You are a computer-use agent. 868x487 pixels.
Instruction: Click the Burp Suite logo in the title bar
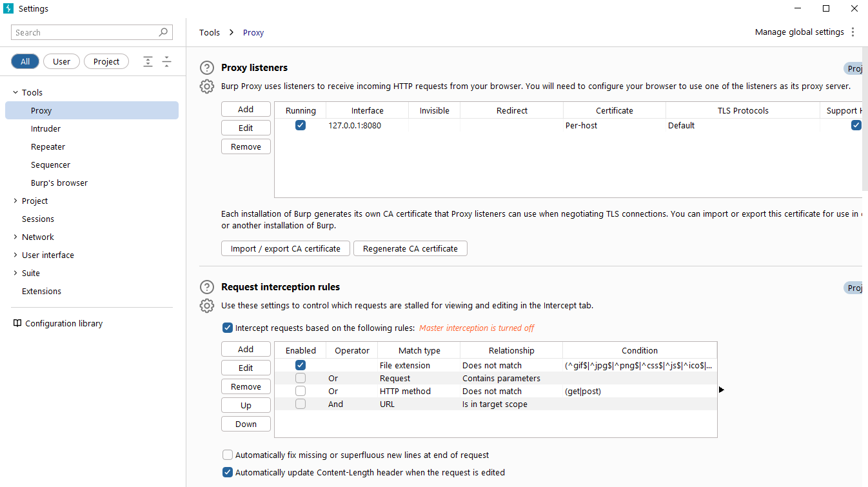[x=7, y=8]
